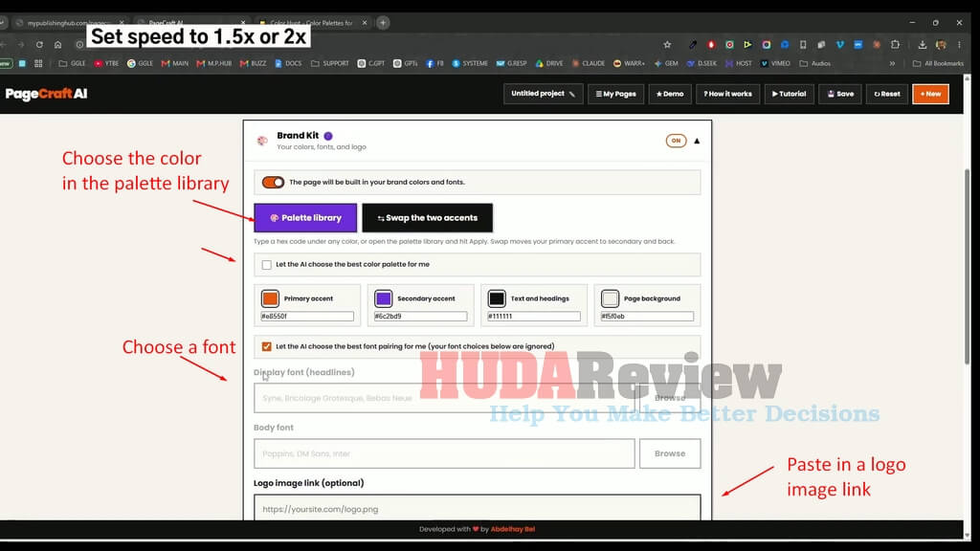Bookmark this page with star icon
Screen dimensions: 980x551
(x=667, y=45)
